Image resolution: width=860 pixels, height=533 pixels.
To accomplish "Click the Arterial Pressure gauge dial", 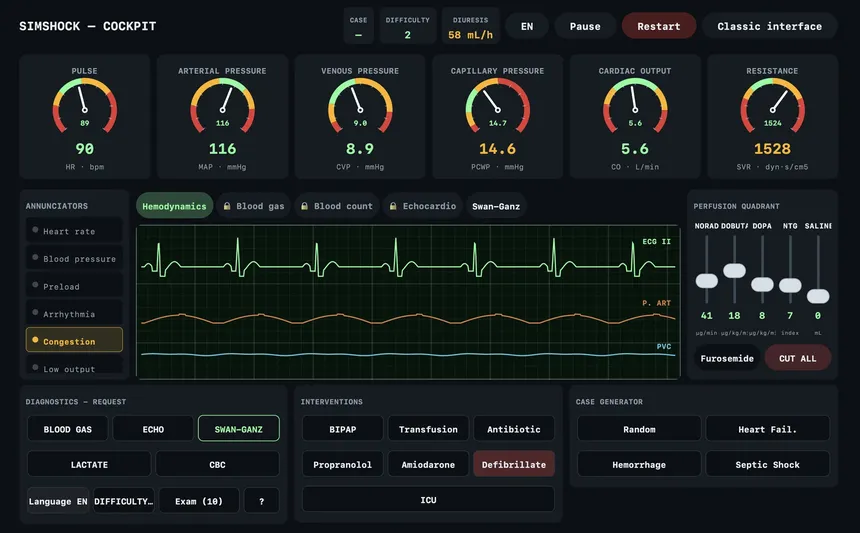I will (x=222, y=106).
